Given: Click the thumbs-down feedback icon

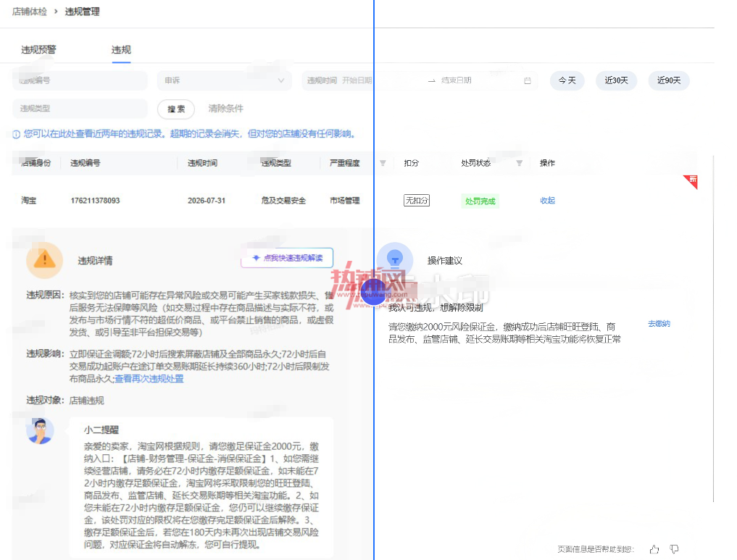Looking at the screenshot, I should pyautogui.click(x=674, y=549).
